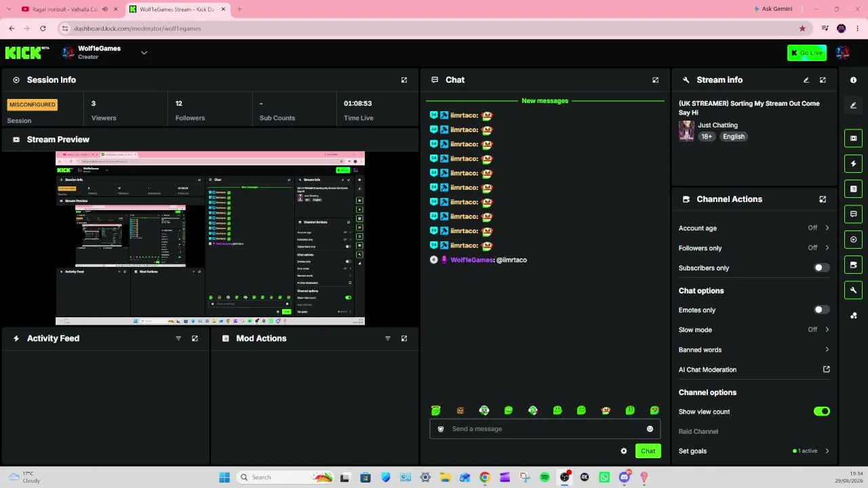Screen dimensions: 868x488
Task: Open a new browser tab
Action: click(x=239, y=9)
